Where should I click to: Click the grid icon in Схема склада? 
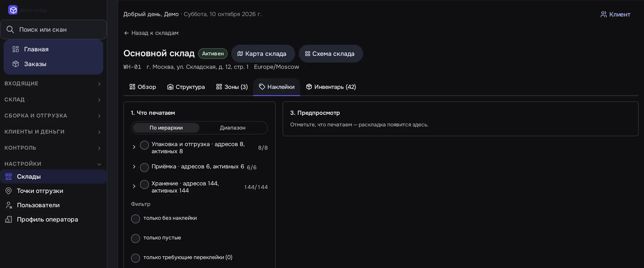pos(307,54)
